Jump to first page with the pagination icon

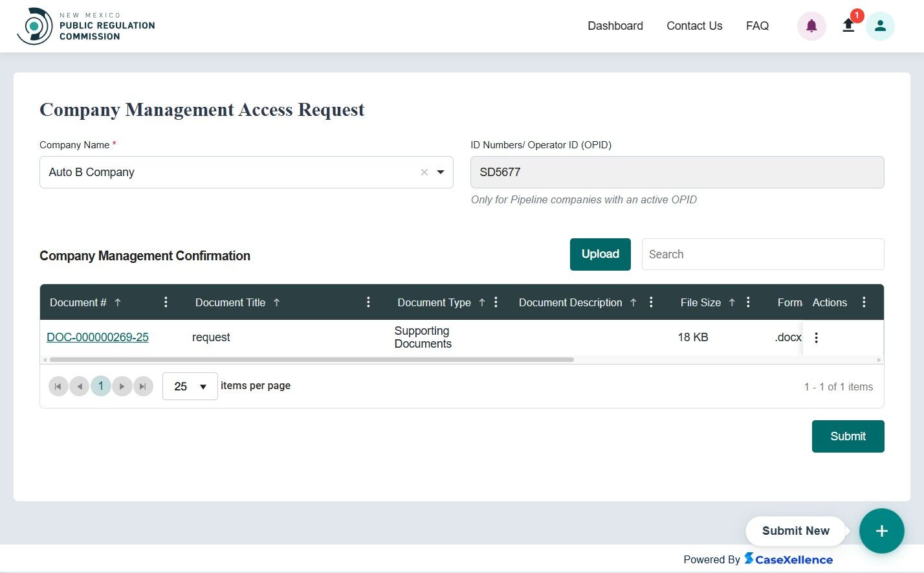(58, 386)
